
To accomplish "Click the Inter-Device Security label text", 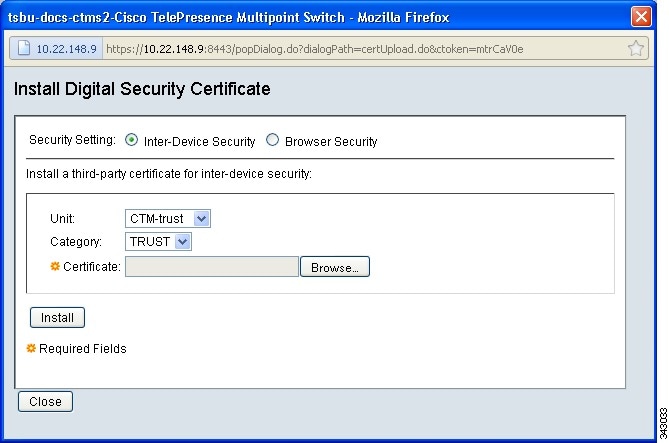I will (199, 141).
